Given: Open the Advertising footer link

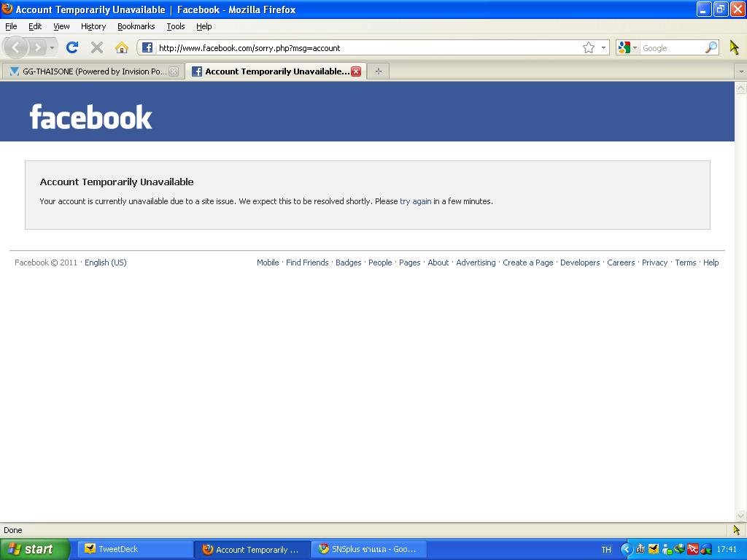Looking at the screenshot, I should tap(476, 262).
